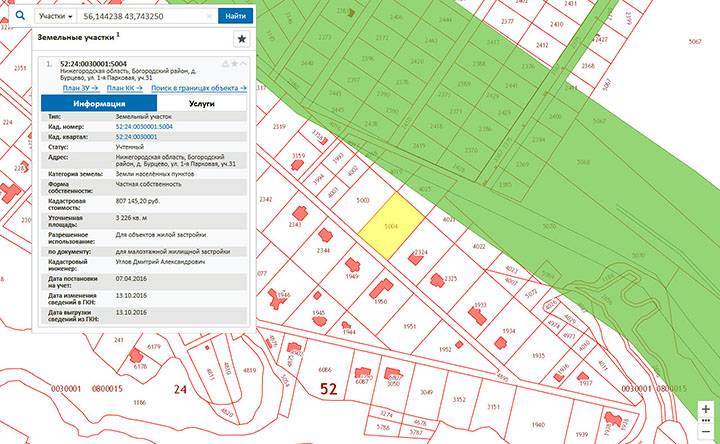The height and width of the screenshot is (444, 720).
Task: Click the Земельные участки heading
Action: 75,38
